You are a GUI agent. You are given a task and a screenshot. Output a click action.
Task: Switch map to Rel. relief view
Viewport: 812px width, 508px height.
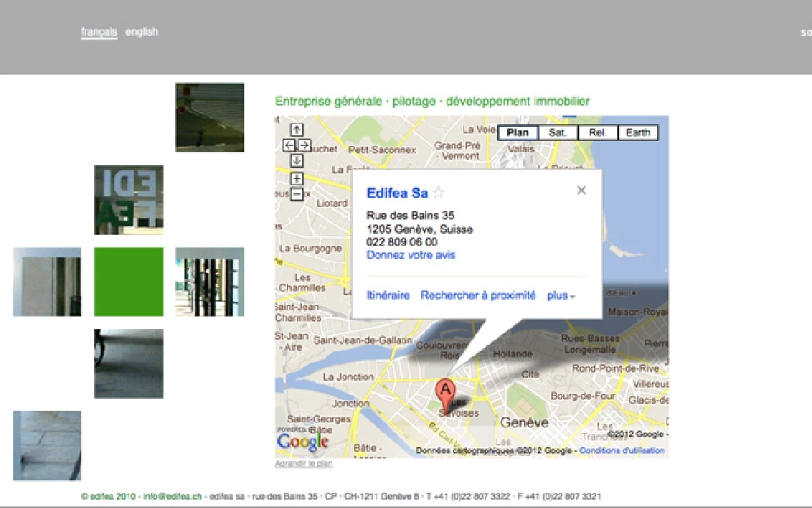pos(598,133)
